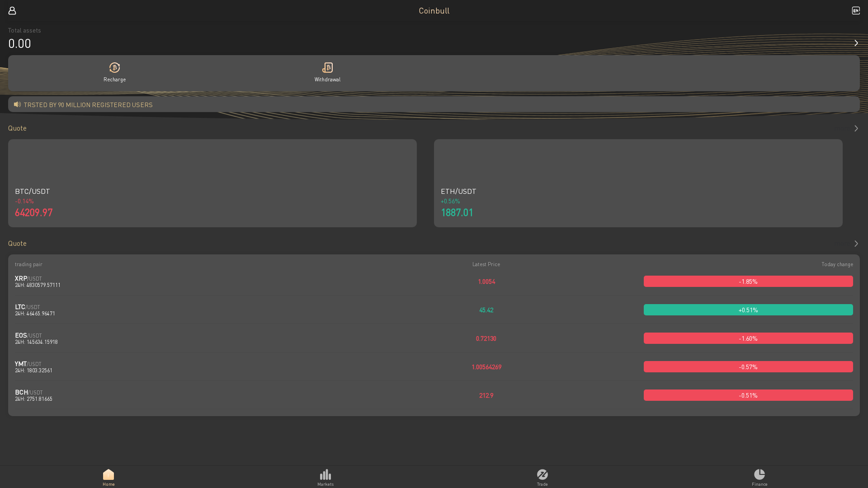Open the Finance pie chart icon
This screenshot has height=488, width=868.
[x=759, y=474]
